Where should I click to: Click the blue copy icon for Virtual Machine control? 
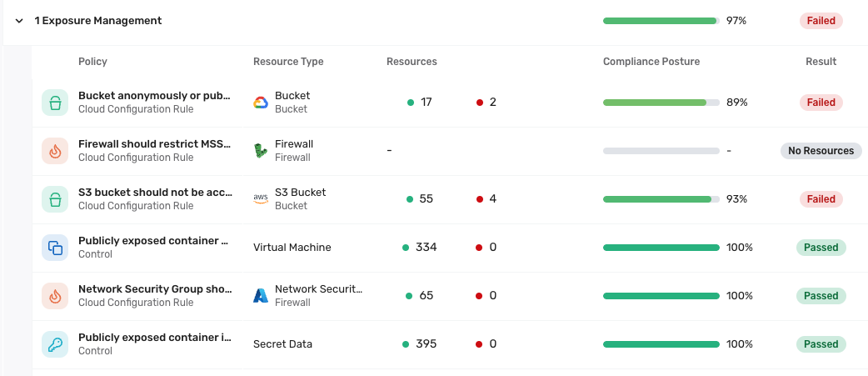point(55,248)
